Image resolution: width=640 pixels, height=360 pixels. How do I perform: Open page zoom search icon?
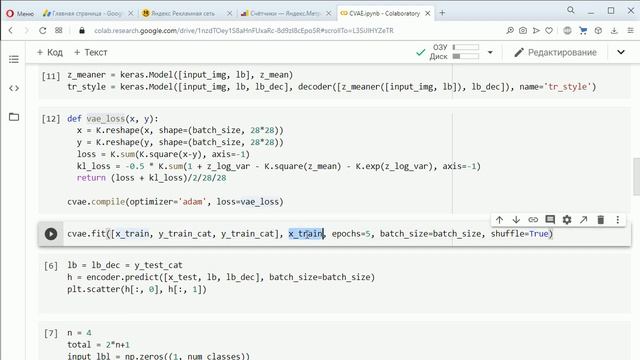[510, 30]
